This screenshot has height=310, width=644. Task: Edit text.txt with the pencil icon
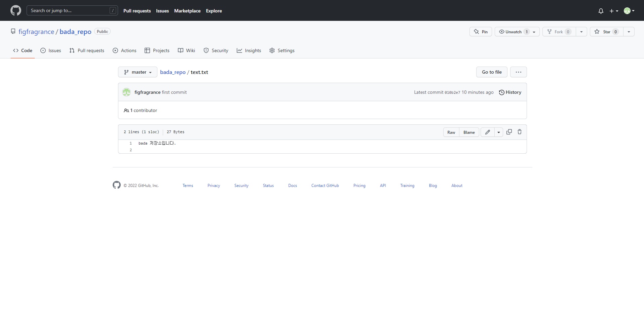tap(487, 132)
